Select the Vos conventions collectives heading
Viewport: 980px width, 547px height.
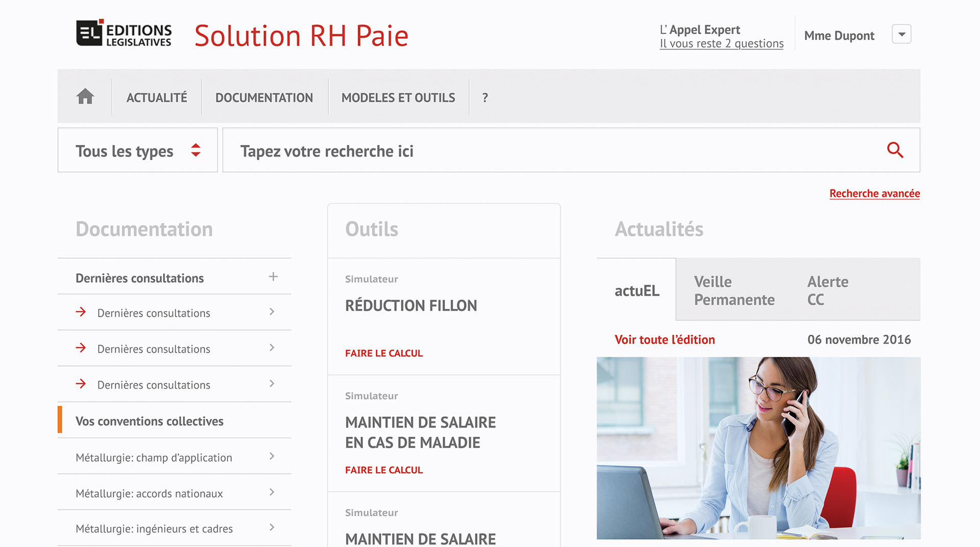(150, 421)
